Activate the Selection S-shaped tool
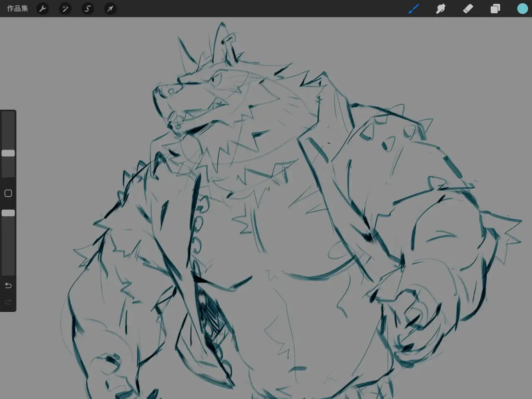This screenshot has width=532, height=399. (88, 8)
